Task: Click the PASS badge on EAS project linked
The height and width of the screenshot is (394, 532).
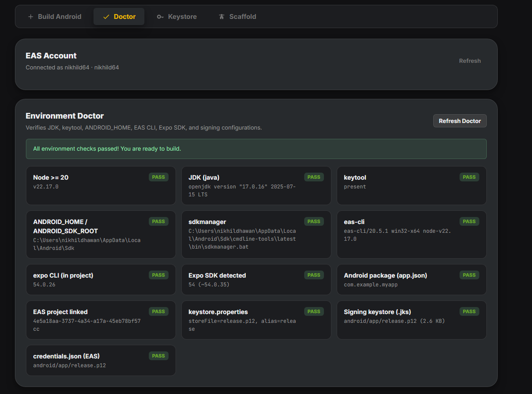Action: click(x=158, y=311)
